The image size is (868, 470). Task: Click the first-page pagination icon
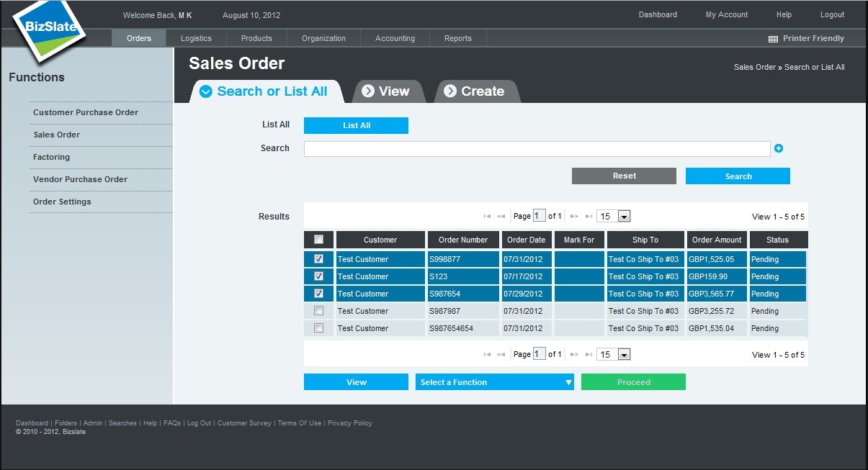point(488,216)
